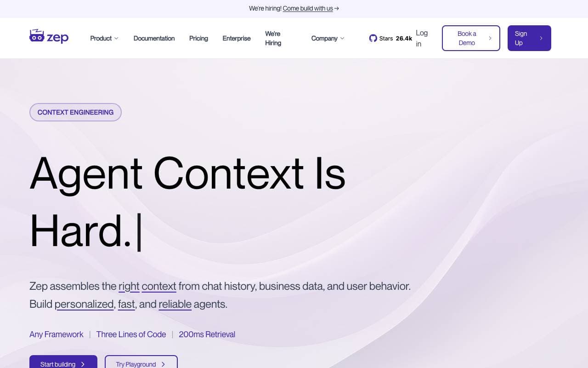Click the Try Playground button
588x368 pixels.
point(141,362)
